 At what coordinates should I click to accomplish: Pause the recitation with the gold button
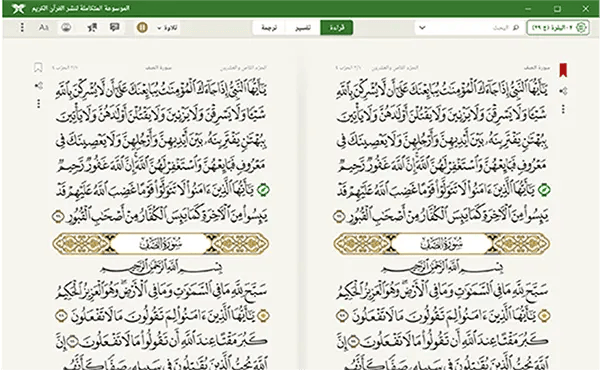click(142, 28)
